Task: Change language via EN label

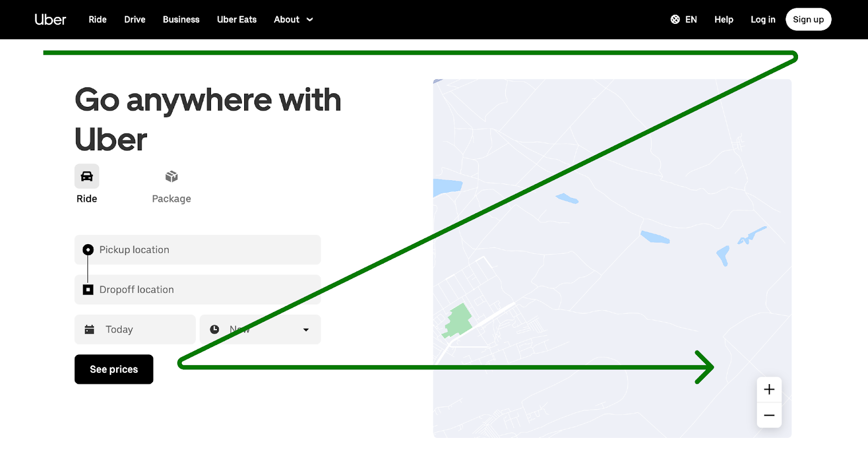Action: tap(691, 20)
